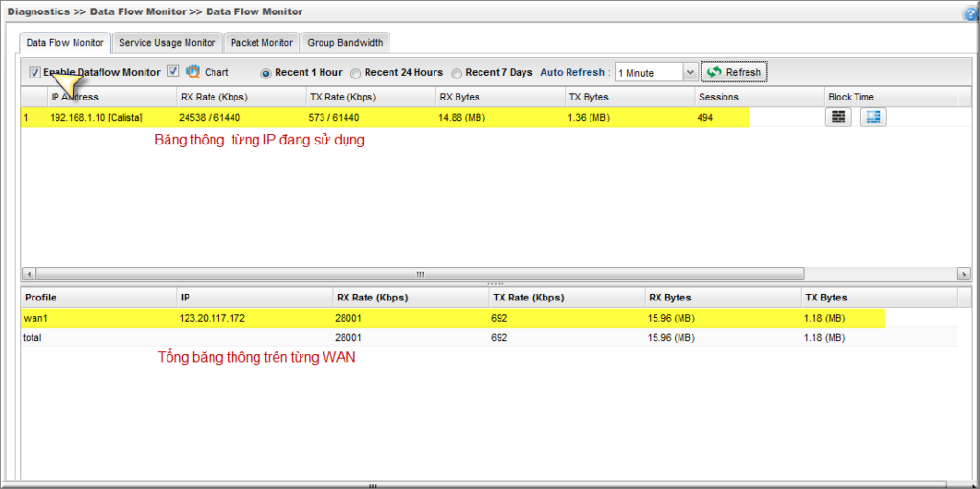This screenshot has height=489, width=980.
Task: Click the horizontal scrollbar right arrow
Action: tap(963, 274)
